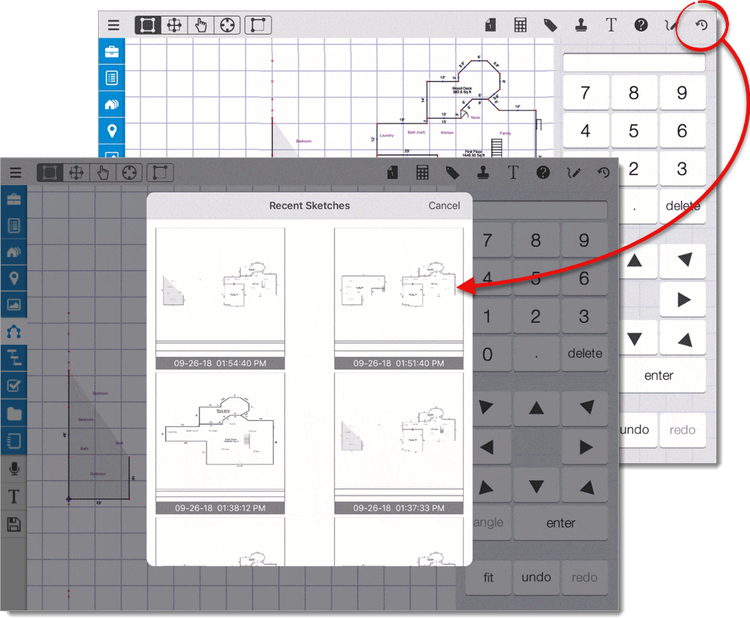Tap the angle key on front window keypad
The width and height of the screenshot is (750, 618).
[x=489, y=523]
